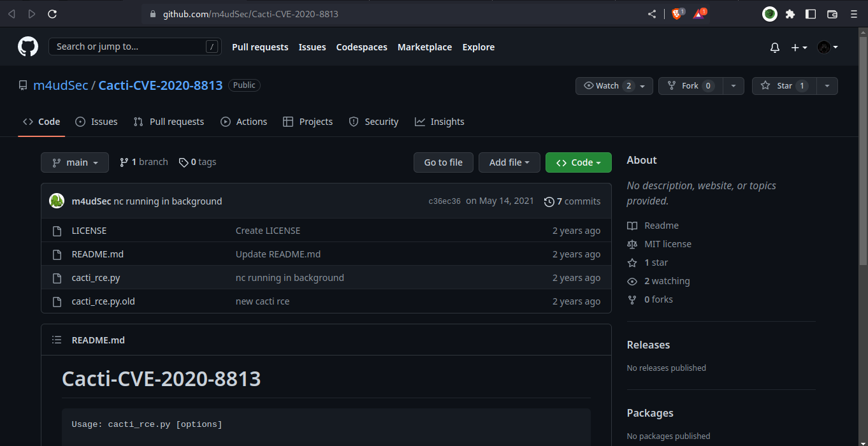Open the README.md file in list

coord(98,254)
